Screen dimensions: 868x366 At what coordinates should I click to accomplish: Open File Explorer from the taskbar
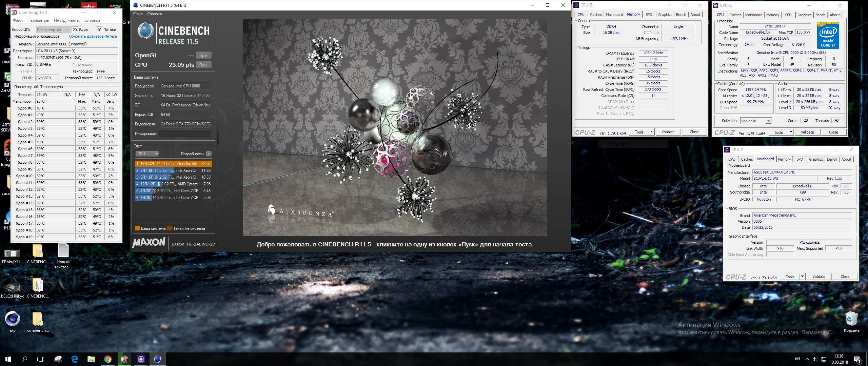click(x=91, y=359)
